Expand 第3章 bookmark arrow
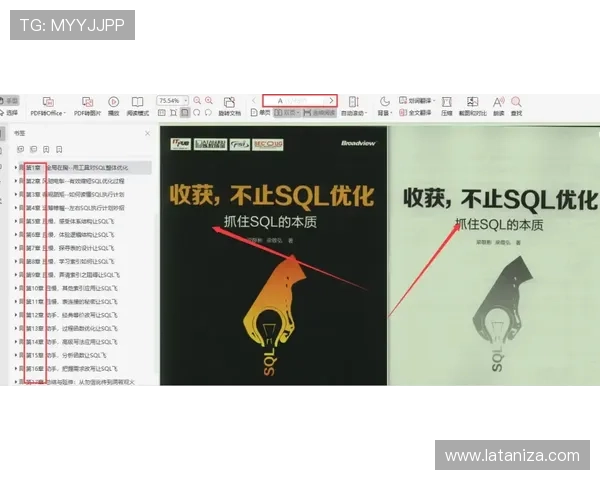This screenshot has width=600, height=480. click(x=16, y=194)
